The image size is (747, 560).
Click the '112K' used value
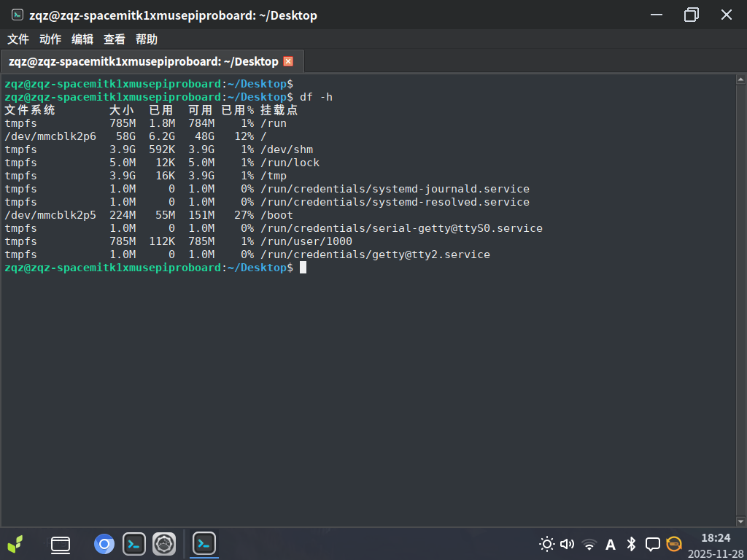(x=162, y=241)
